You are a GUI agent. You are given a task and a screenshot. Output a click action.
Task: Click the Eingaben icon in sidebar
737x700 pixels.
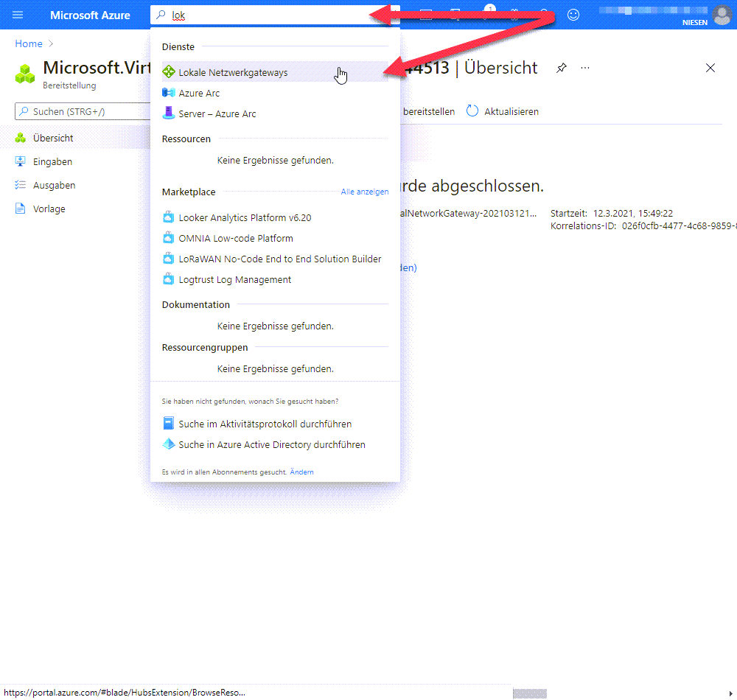click(x=20, y=161)
